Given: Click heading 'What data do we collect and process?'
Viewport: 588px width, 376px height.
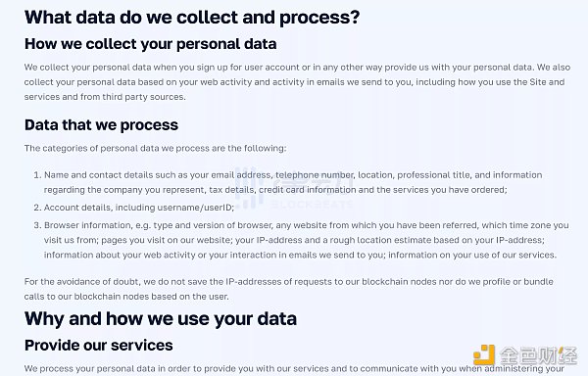Looking at the screenshot, I should tap(192, 18).
